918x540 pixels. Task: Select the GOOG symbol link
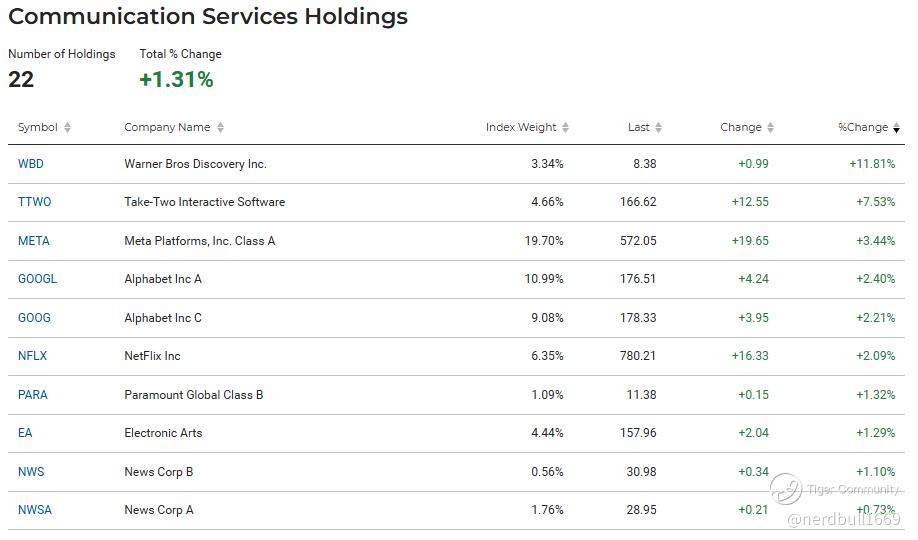(34, 318)
